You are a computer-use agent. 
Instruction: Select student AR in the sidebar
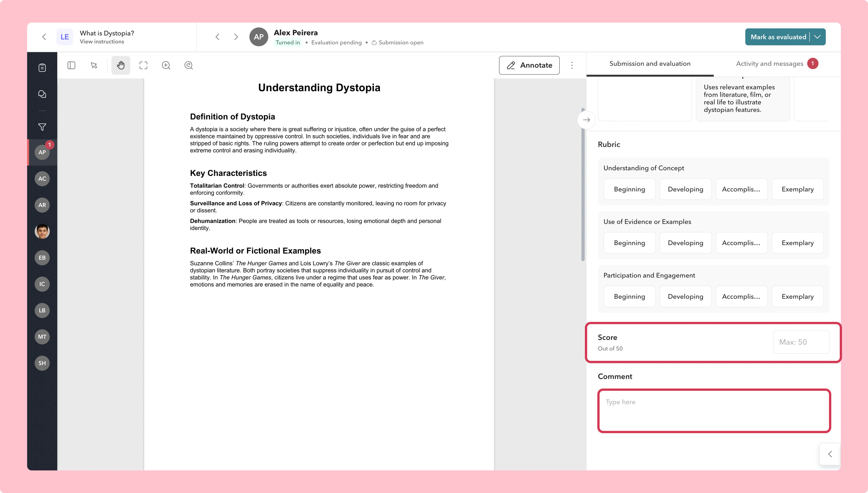tap(42, 205)
